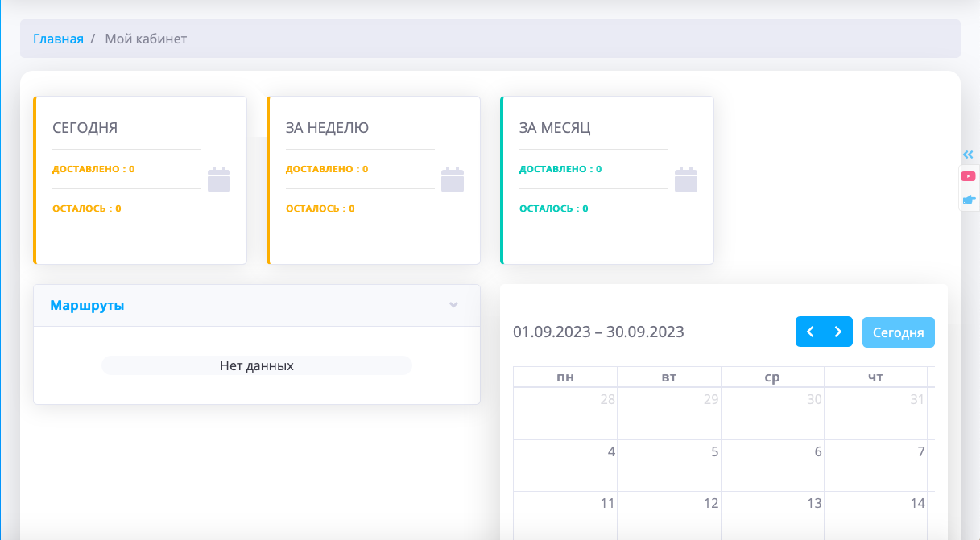Click calendar icon in the За месяц card

[x=686, y=179]
